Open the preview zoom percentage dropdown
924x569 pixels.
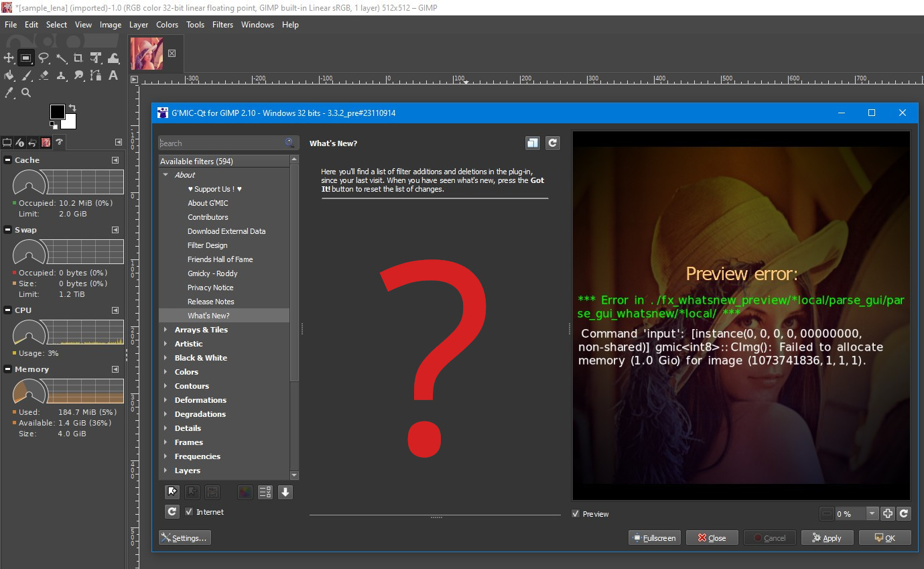pos(872,513)
